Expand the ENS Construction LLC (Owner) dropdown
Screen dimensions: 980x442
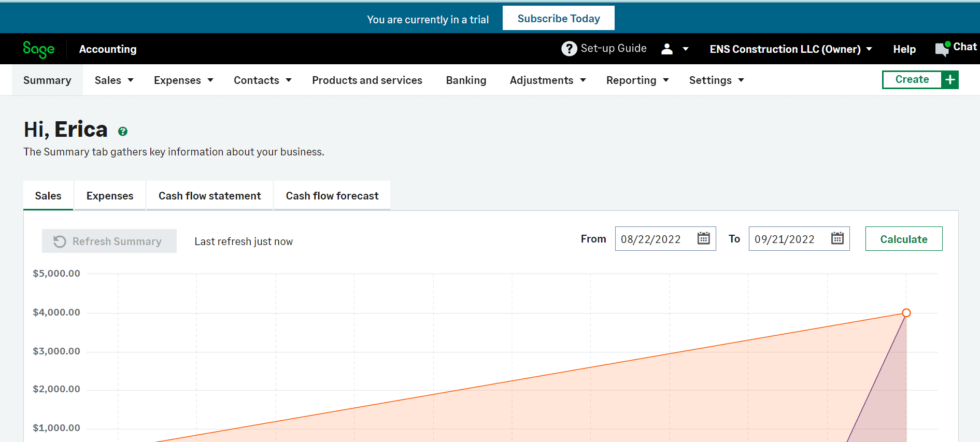tap(791, 49)
